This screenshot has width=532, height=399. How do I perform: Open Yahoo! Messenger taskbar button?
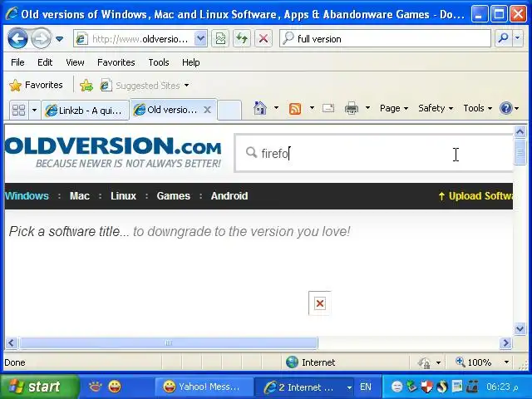(x=204, y=387)
